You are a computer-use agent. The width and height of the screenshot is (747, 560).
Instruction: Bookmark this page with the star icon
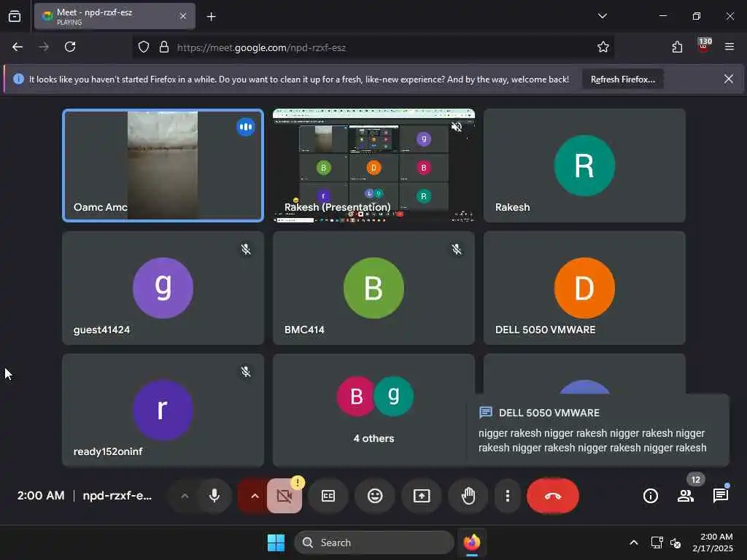point(603,47)
